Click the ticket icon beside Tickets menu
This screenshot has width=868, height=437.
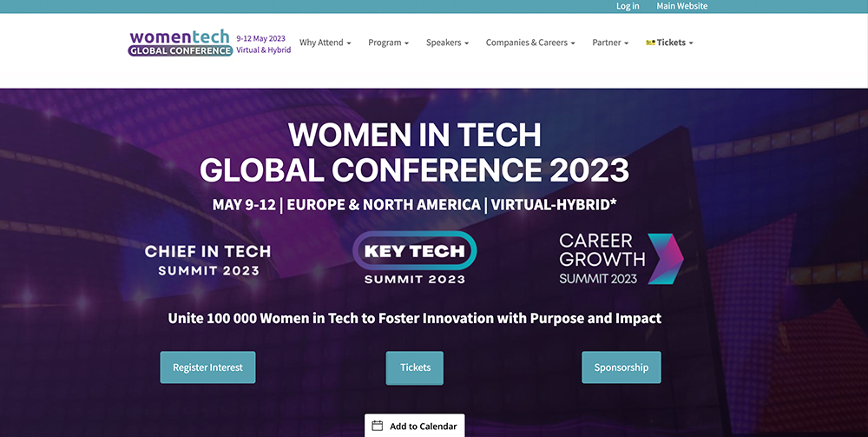tap(650, 43)
